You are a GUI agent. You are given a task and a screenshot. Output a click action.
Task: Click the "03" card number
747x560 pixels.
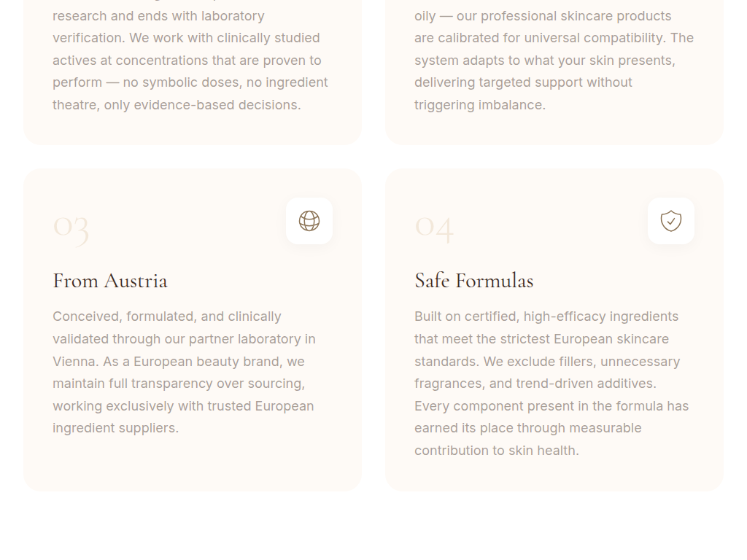point(71,226)
